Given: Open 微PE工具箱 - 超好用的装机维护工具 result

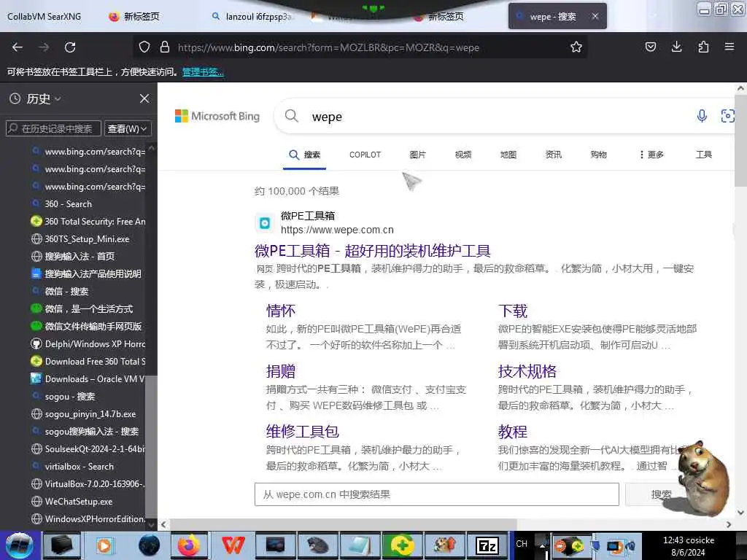Looking at the screenshot, I should (x=373, y=251).
